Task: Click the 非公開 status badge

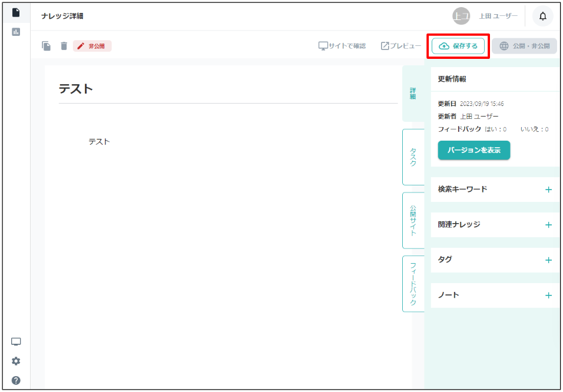Action: (92, 46)
